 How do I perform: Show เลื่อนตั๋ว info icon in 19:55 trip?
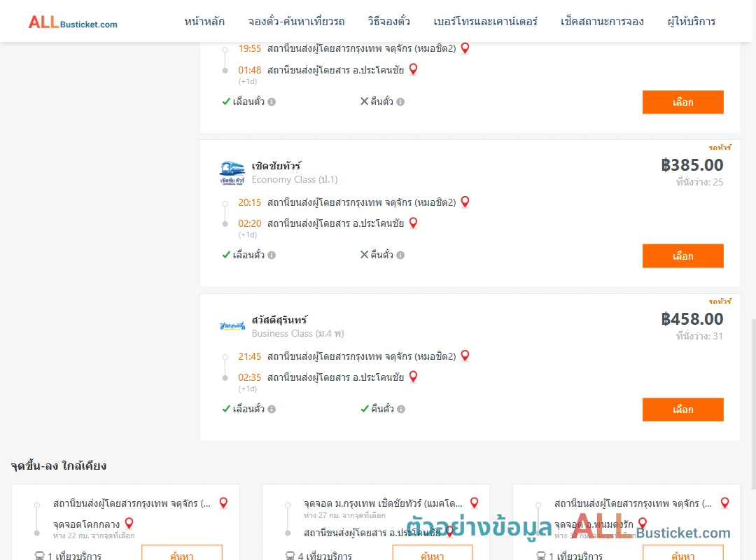(272, 101)
